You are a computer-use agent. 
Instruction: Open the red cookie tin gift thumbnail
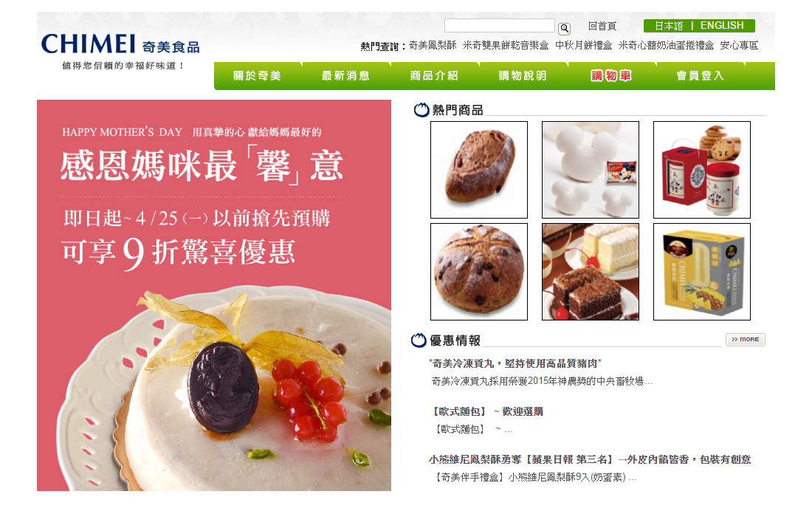point(702,169)
